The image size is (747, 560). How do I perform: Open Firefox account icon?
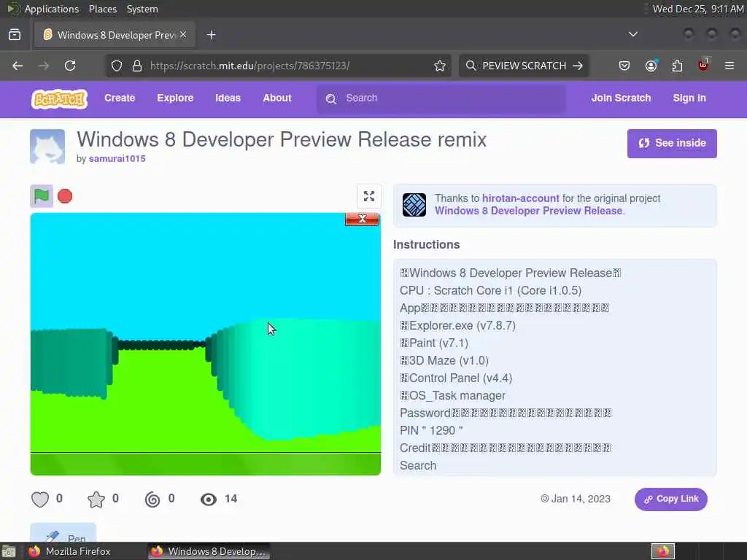click(x=651, y=66)
